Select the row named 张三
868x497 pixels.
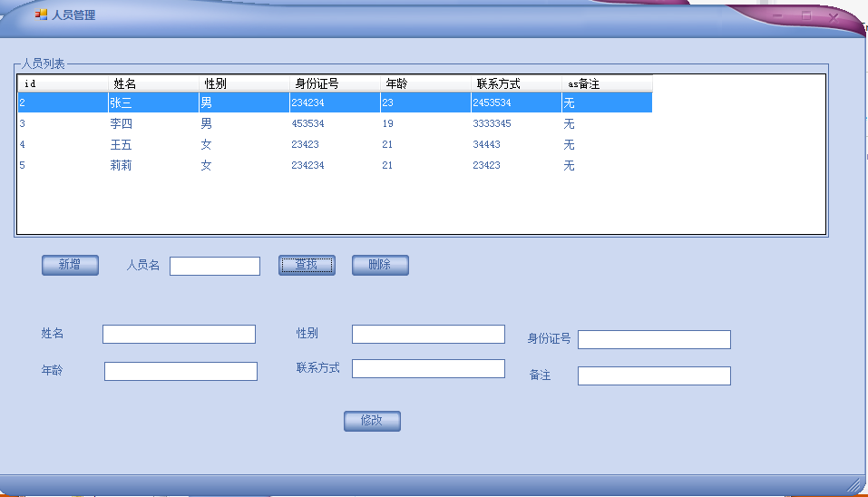(x=335, y=102)
